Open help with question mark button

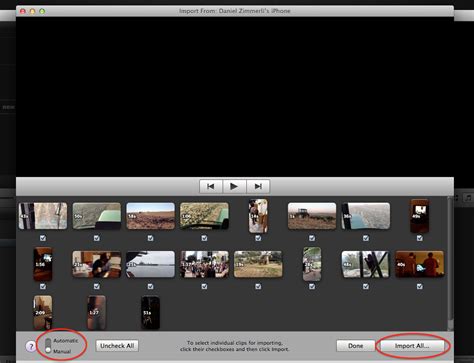pos(31,346)
